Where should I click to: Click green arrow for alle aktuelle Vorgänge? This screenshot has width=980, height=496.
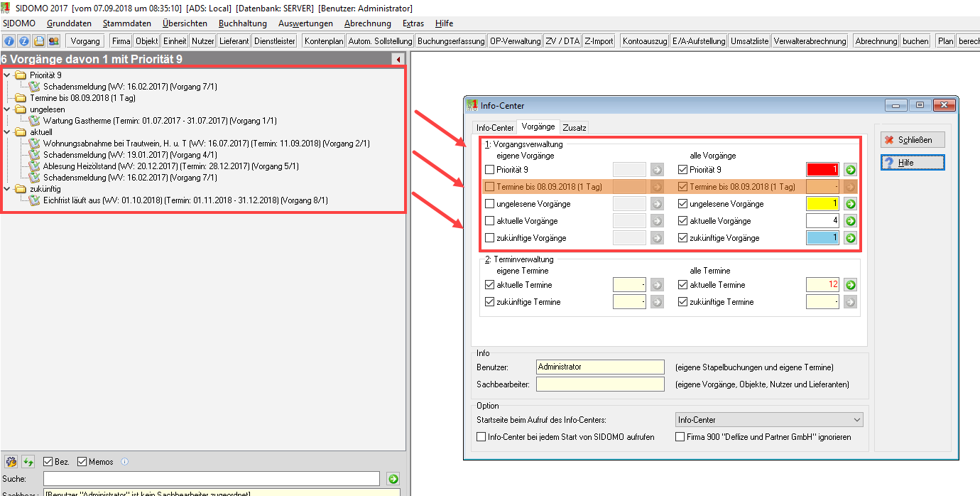(x=851, y=221)
